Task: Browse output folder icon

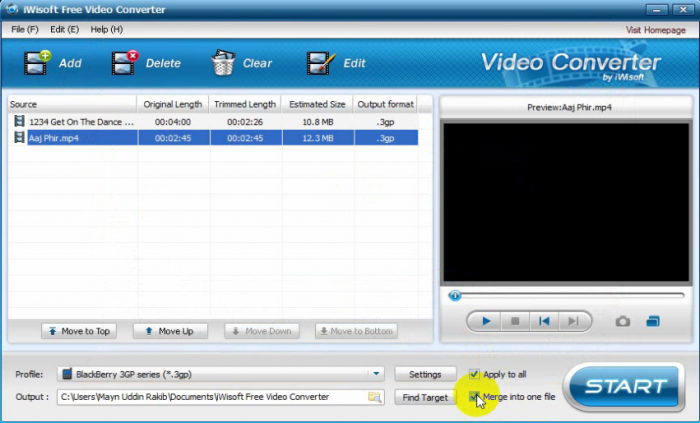Action: click(x=375, y=397)
